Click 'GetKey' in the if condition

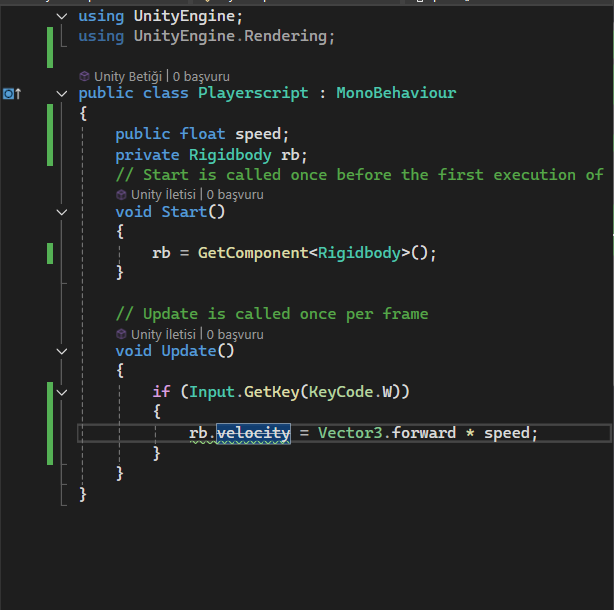pos(271,392)
